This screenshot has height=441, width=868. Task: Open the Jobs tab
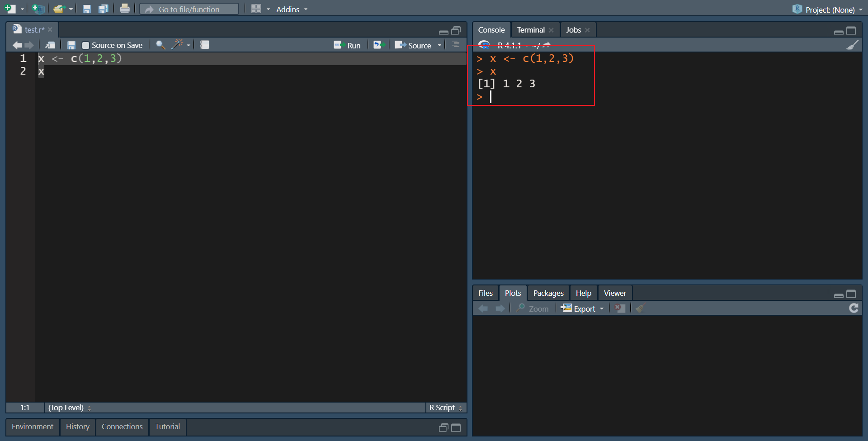(573, 30)
